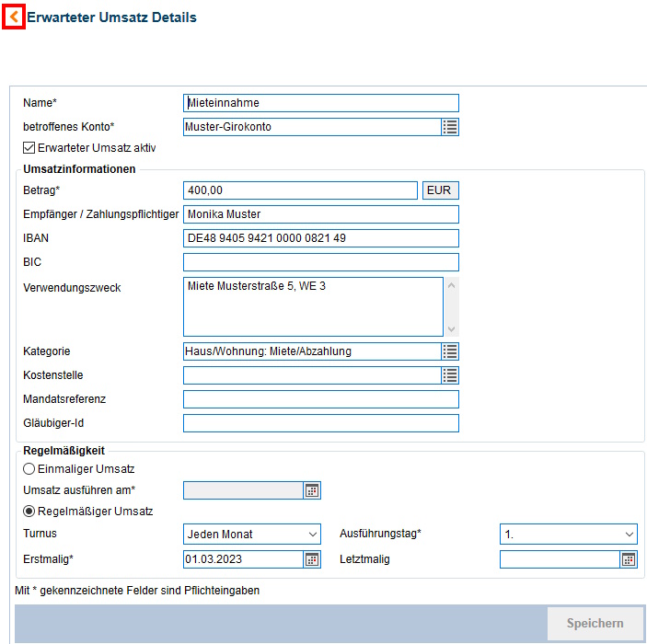This screenshot has height=644, width=647.
Task: Open calendar for Erstmalig date
Action: tap(312, 559)
